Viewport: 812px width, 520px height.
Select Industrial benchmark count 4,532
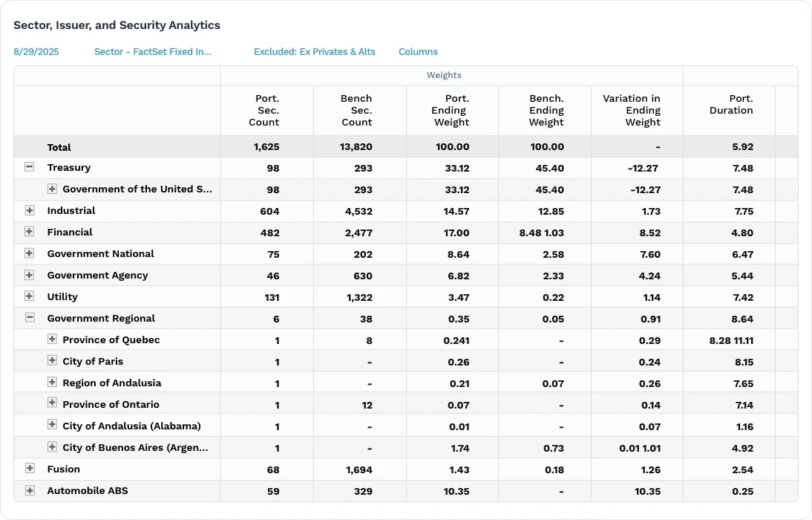tap(359, 212)
